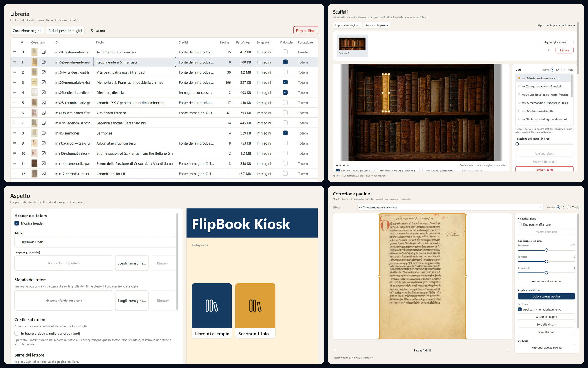Click the Titolo input field containing FlipBook Kiosk
The image size is (588, 368).
[95, 242]
